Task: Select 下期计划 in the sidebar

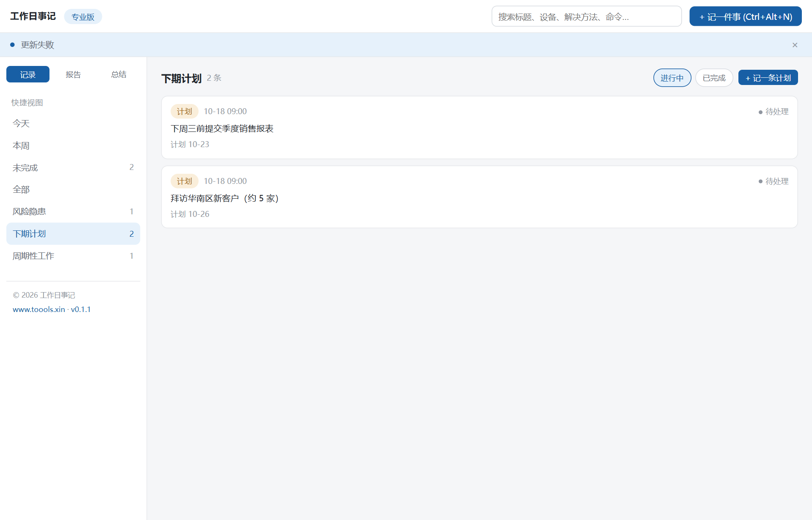Action: [x=73, y=234]
